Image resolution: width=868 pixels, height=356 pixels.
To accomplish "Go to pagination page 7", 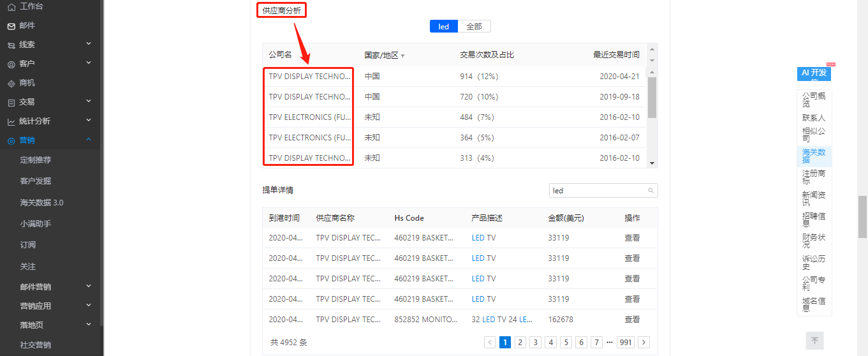I will tap(596, 343).
